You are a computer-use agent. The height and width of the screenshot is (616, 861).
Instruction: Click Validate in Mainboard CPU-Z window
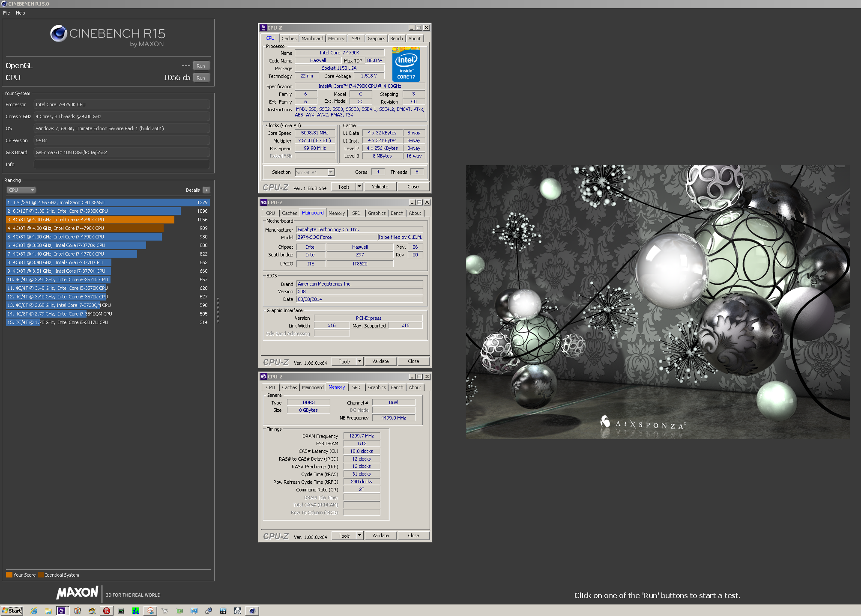tap(380, 361)
